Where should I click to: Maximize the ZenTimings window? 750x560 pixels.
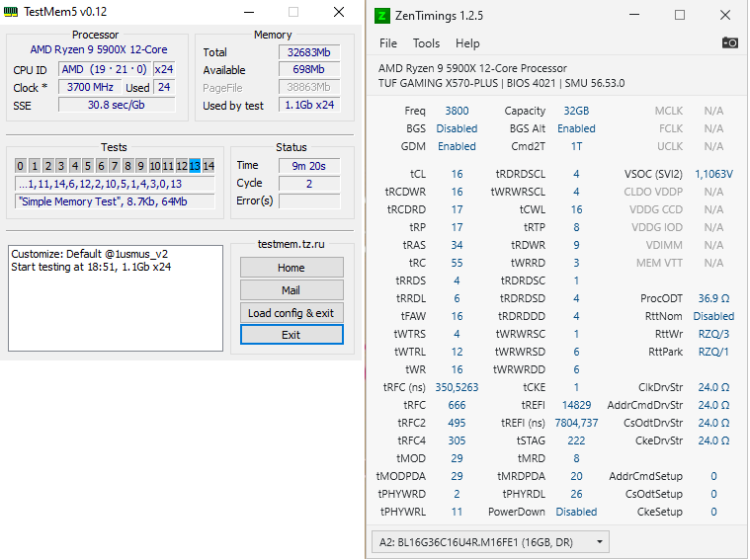680,15
